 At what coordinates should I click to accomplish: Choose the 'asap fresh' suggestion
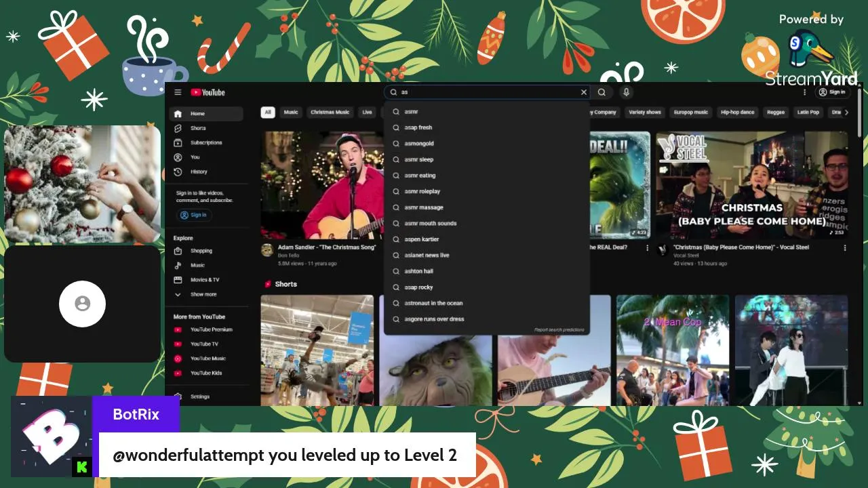(x=486, y=127)
